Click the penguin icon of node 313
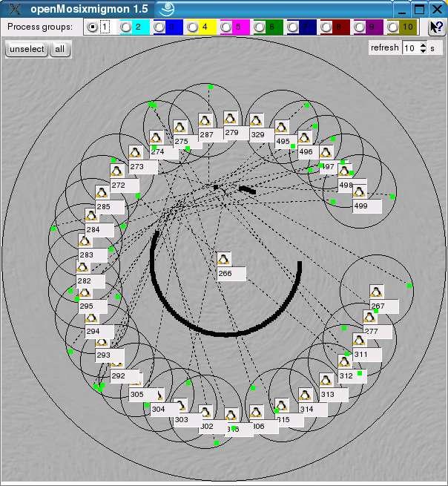 click(x=326, y=380)
